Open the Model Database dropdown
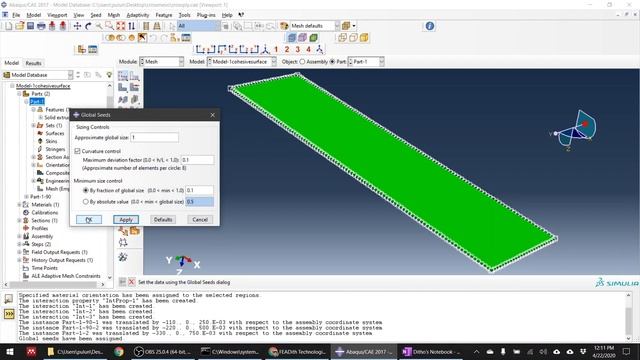The width and height of the screenshot is (640, 360). tap(38, 75)
